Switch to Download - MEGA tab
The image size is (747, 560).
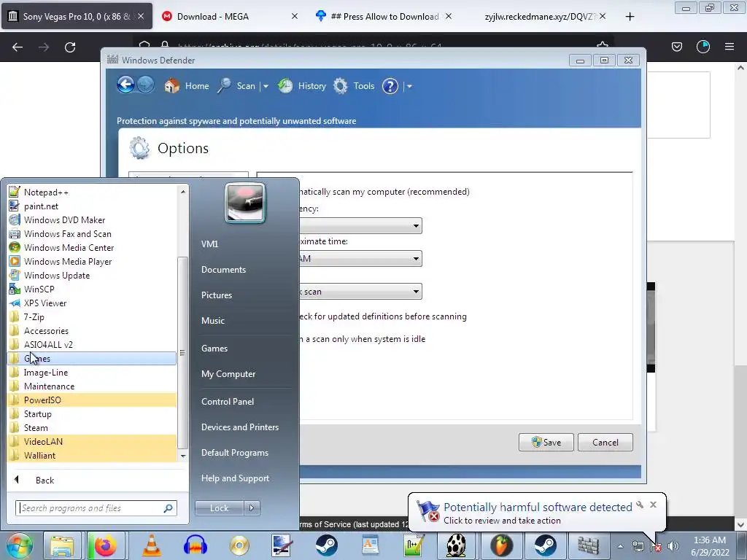pyautogui.click(x=230, y=16)
